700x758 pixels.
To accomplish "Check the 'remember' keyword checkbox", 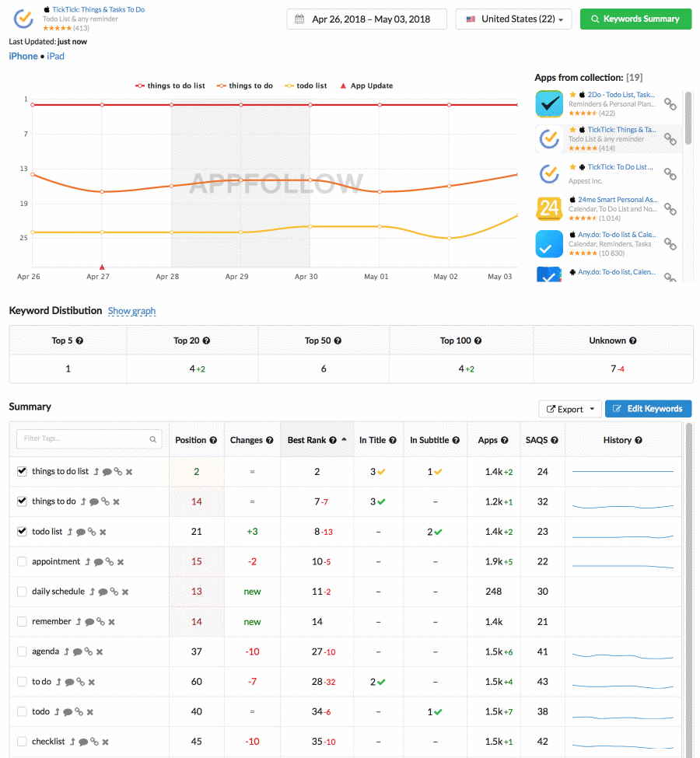I will tap(22, 622).
